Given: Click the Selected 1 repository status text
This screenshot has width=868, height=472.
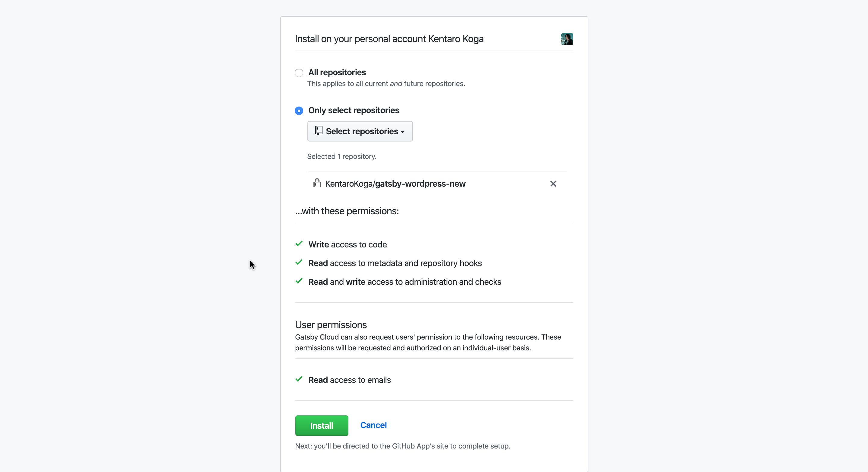Looking at the screenshot, I should coord(342,157).
